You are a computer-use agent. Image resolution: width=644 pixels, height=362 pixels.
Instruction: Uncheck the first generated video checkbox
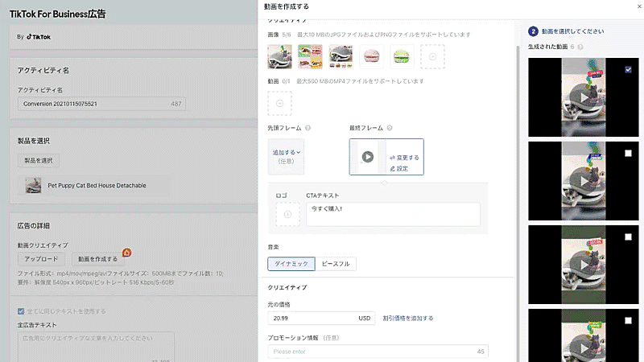[628, 70]
